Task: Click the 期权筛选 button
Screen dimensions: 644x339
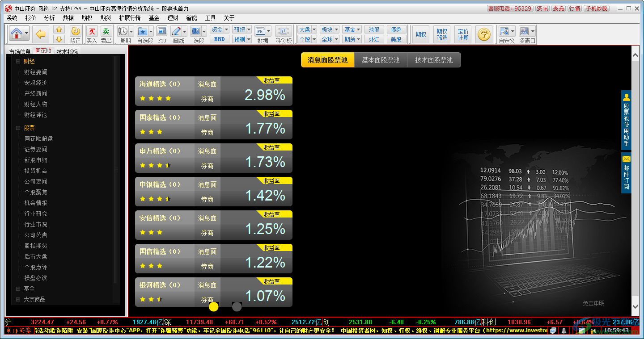Action: click(x=442, y=34)
